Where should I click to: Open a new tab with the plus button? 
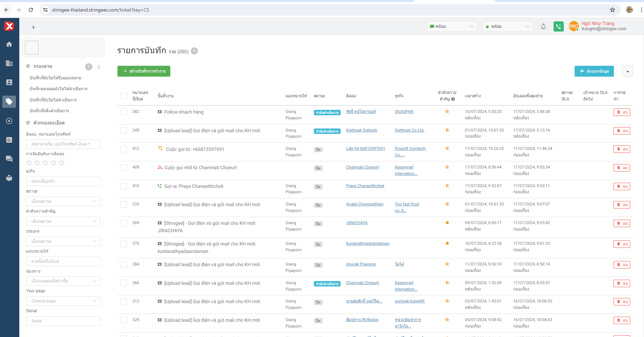(x=33, y=27)
